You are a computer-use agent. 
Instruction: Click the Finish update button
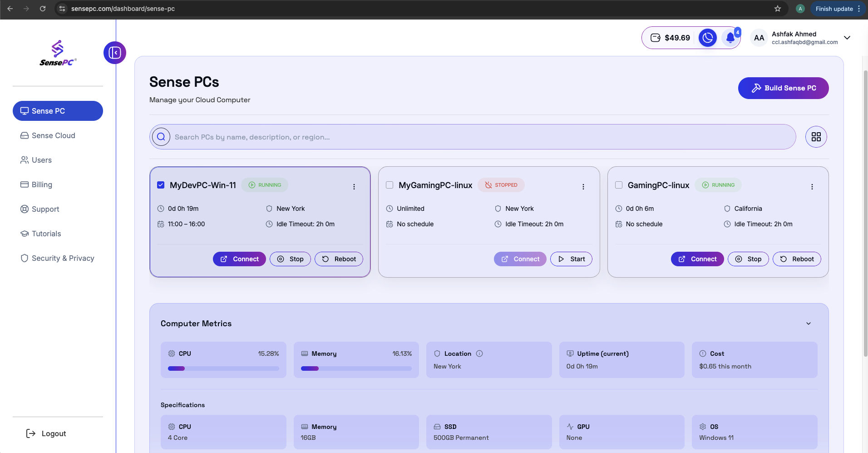tap(838, 9)
